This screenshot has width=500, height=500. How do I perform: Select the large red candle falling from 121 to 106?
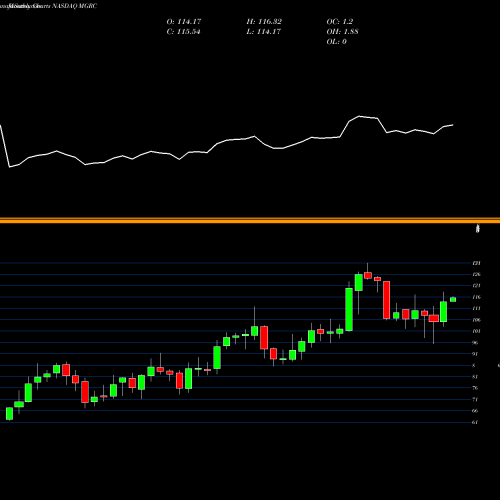point(387,300)
